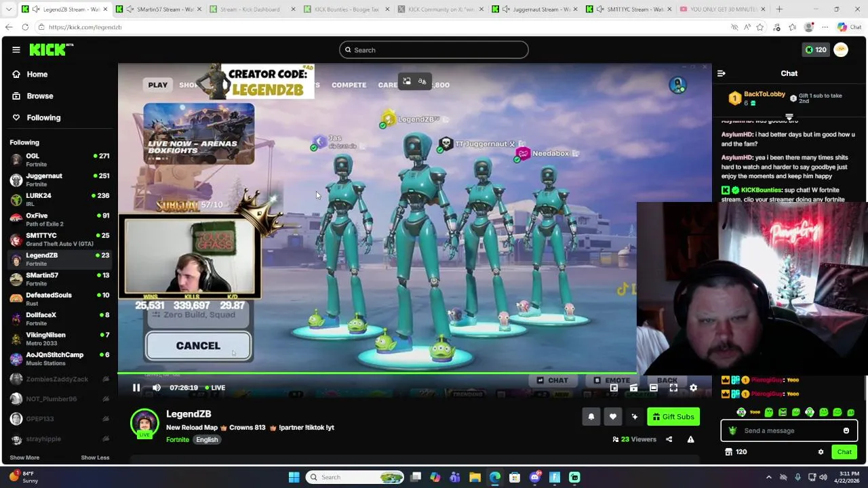Follow LegendZB with the heart button
The height and width of the screenshot is (488, 868).
612,417
